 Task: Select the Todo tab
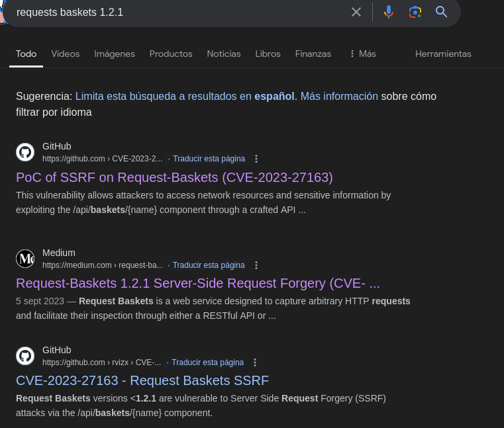click(26, 54)
